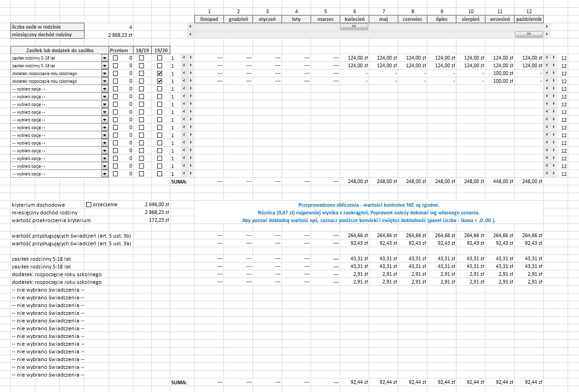579x392 pixels.
Task: Select the 'luty' month header
Action: click(x=296, y=19)
